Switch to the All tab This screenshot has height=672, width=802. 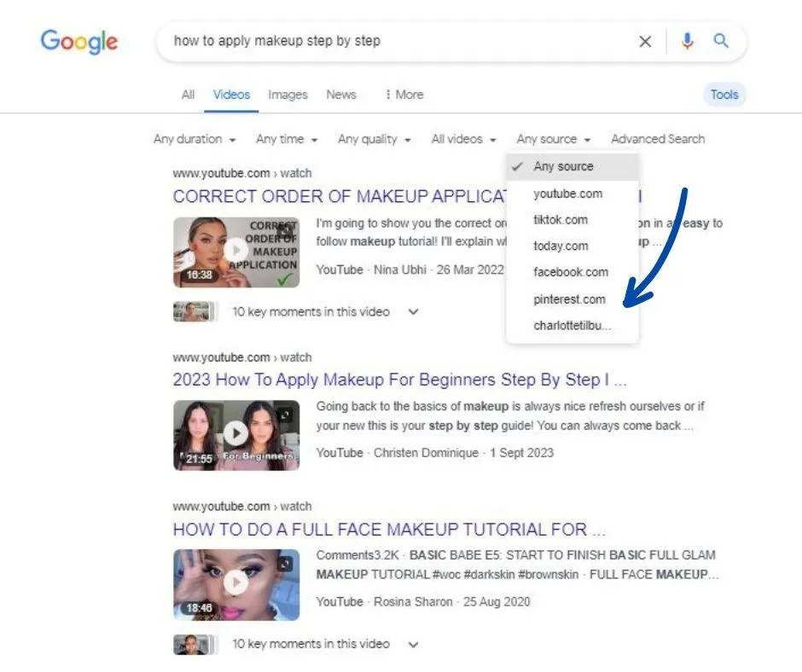(188, 95)
